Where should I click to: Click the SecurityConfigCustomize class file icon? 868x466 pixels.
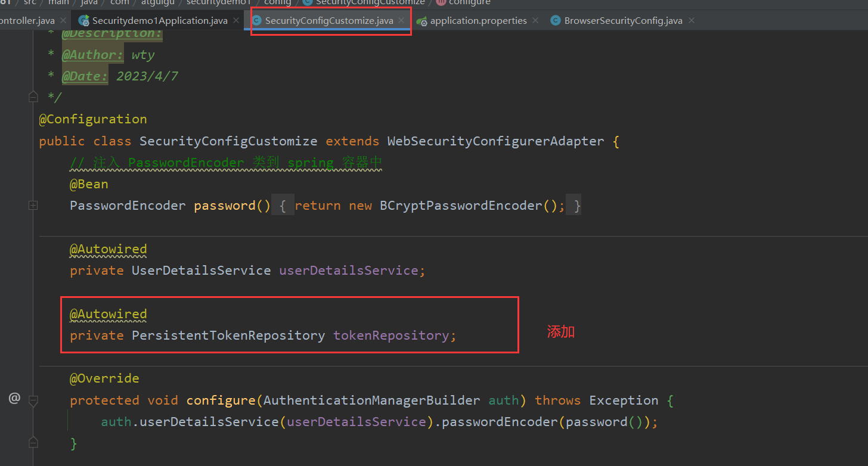(x=257, y=20)
